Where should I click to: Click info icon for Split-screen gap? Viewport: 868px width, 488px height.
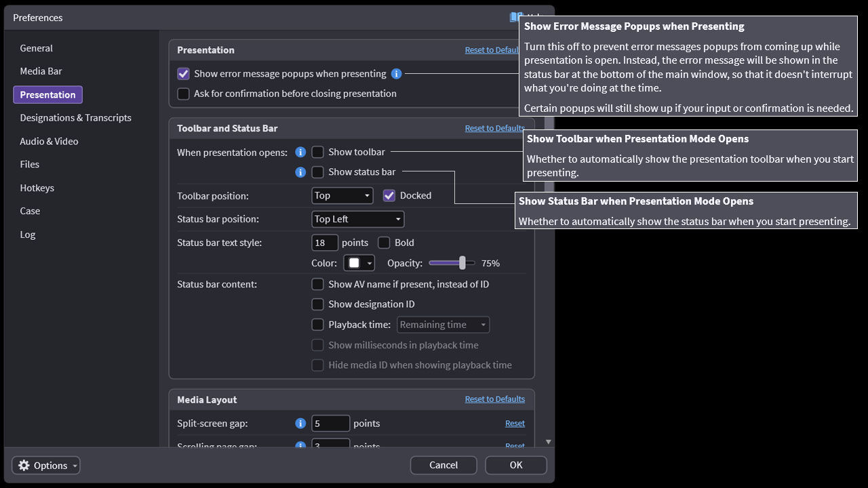(x=300, y=424)
